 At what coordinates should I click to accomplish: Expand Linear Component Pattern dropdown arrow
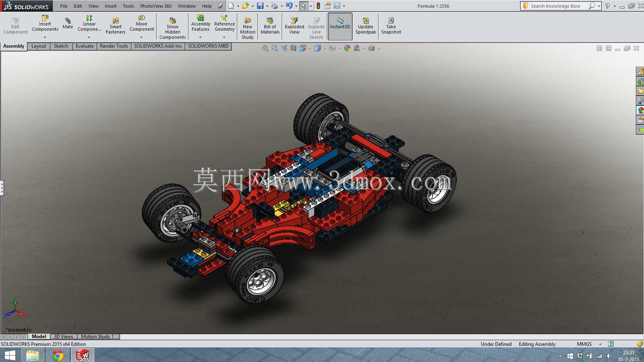pyautogui.click(x=89, y=37)
